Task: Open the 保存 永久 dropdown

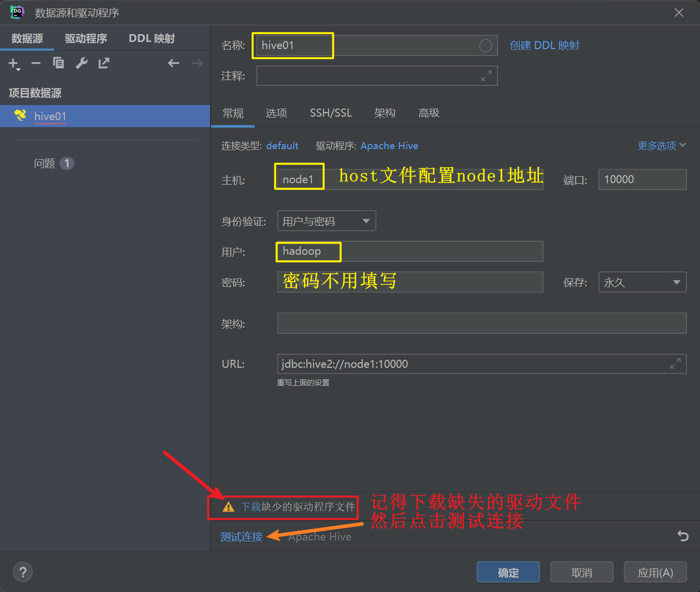Action: (x=642, y=282)
